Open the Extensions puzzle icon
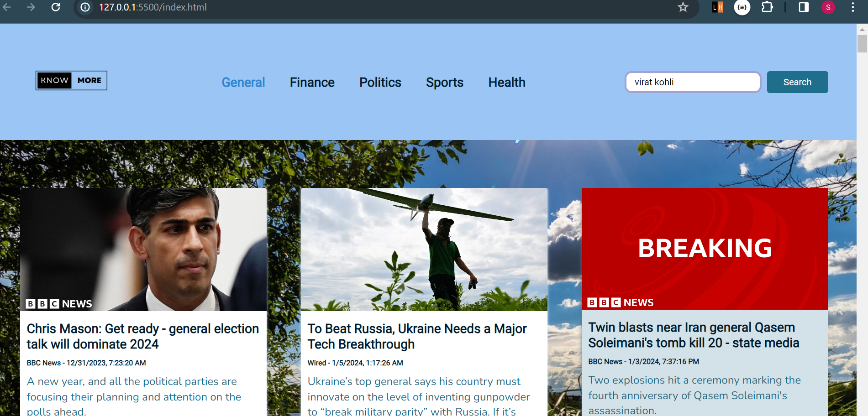Viewport: 868px width, 416px height. click(767, 7)
